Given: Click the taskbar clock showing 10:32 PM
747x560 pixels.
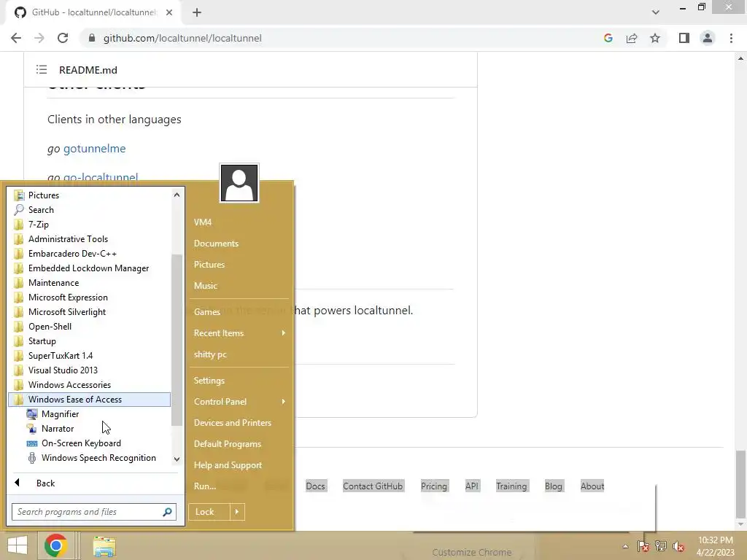Looking at the screenshot, I should click(715, 546).
